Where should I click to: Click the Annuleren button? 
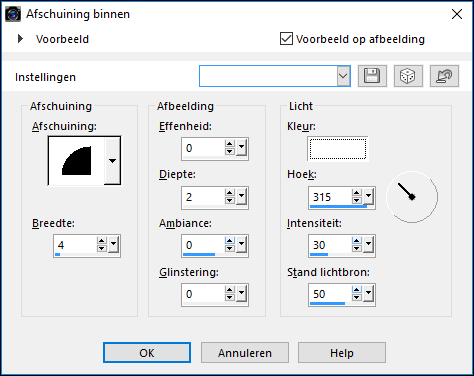[x=245, y=353]
